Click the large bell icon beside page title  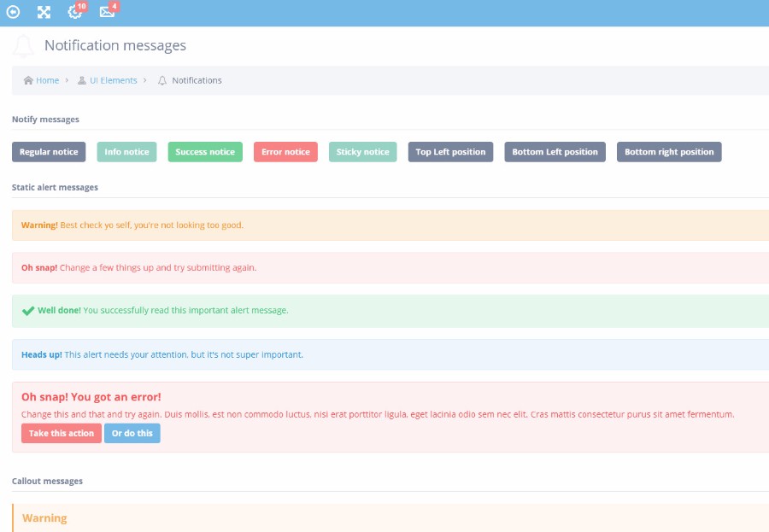coord(24,46)
